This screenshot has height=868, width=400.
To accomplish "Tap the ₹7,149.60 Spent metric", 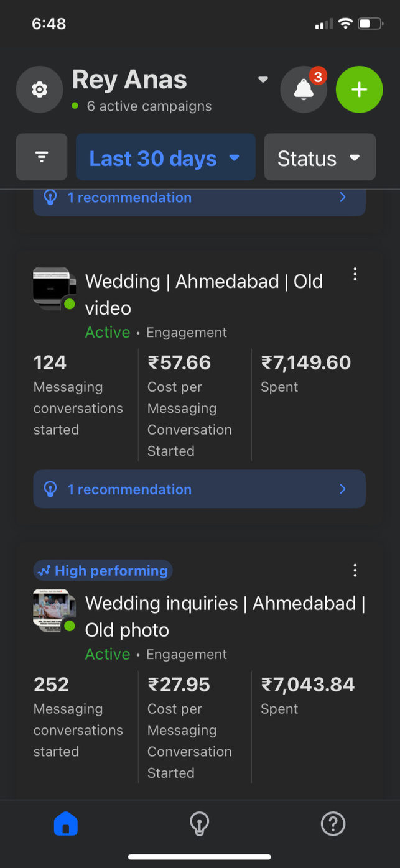I will point(305,372).
